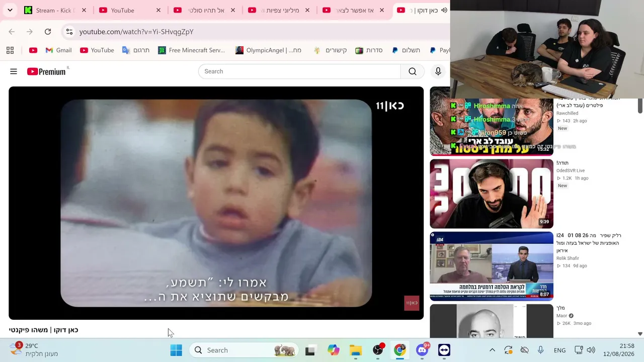The image size is (644, 362).
Task: Switch to the אז אפשר לצאר tab
Action: [x=354, y=10]
